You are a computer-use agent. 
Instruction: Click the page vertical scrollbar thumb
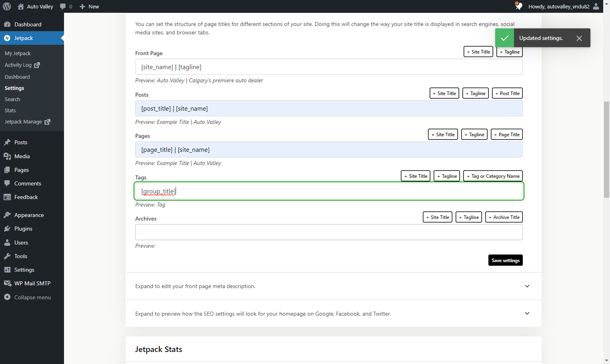click(607, 149)
